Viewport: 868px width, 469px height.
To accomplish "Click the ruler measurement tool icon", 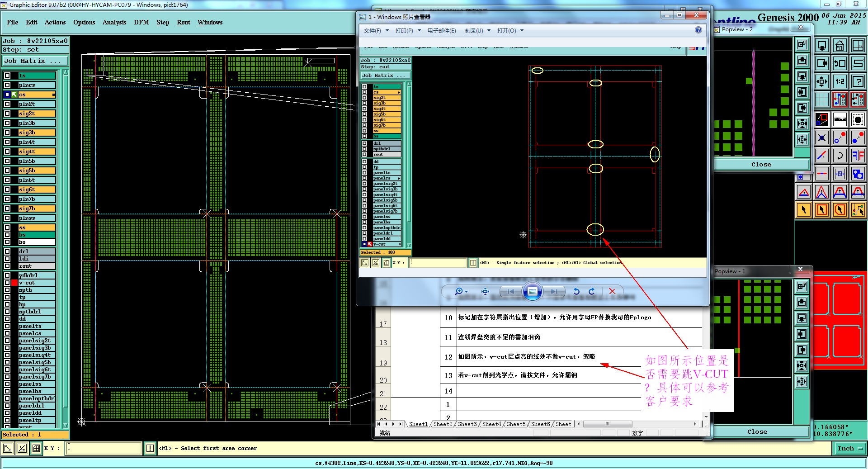I will (x=840, y=119).
